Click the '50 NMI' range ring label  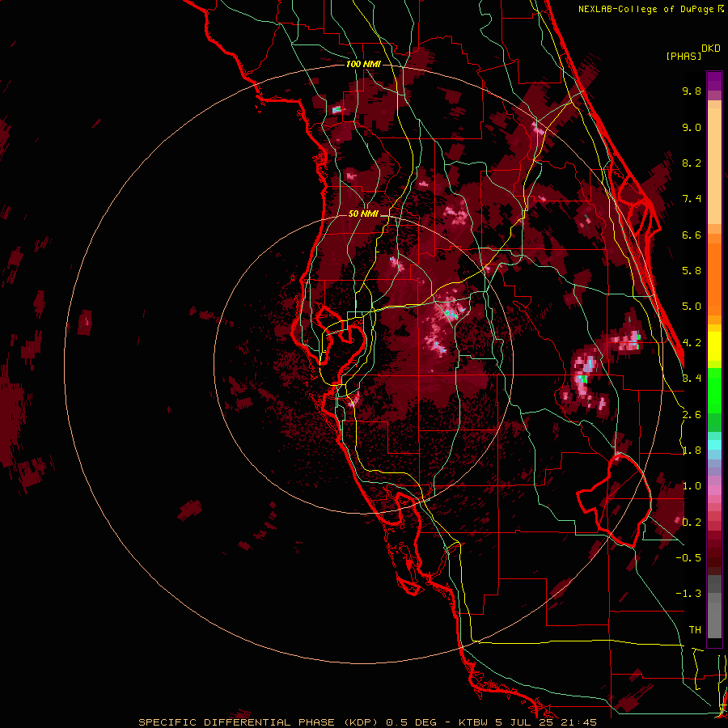(363, 214)
